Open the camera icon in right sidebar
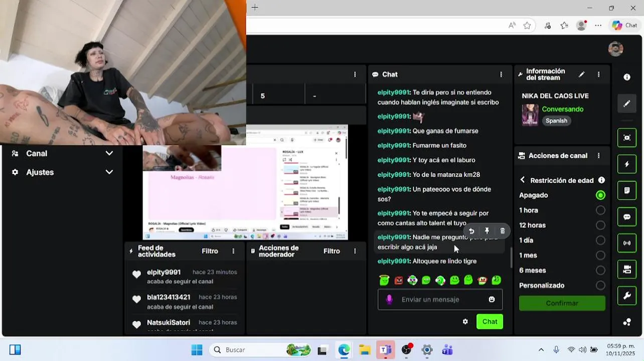The height and width of the screenshot is (361, 644). [627, 270]
